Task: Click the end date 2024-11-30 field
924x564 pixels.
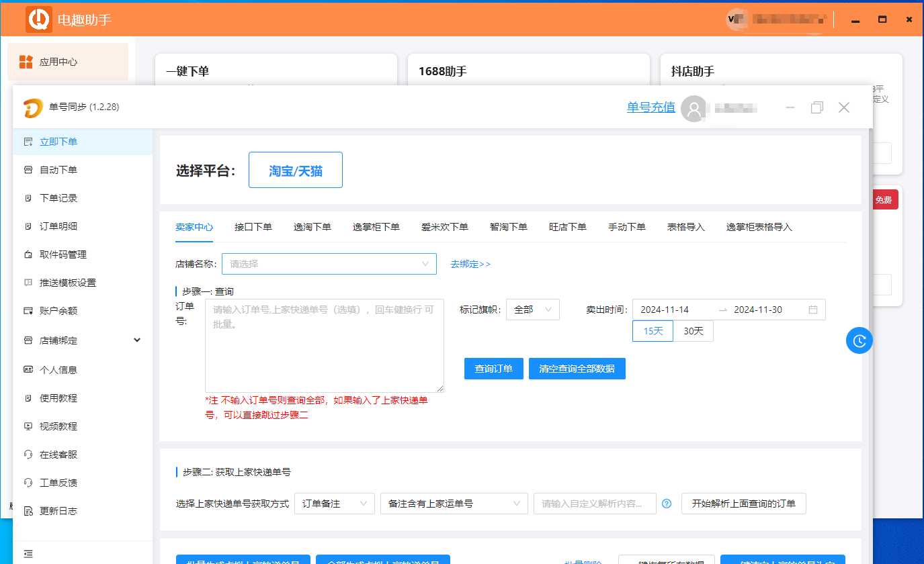Action: (x=767, y=310)
